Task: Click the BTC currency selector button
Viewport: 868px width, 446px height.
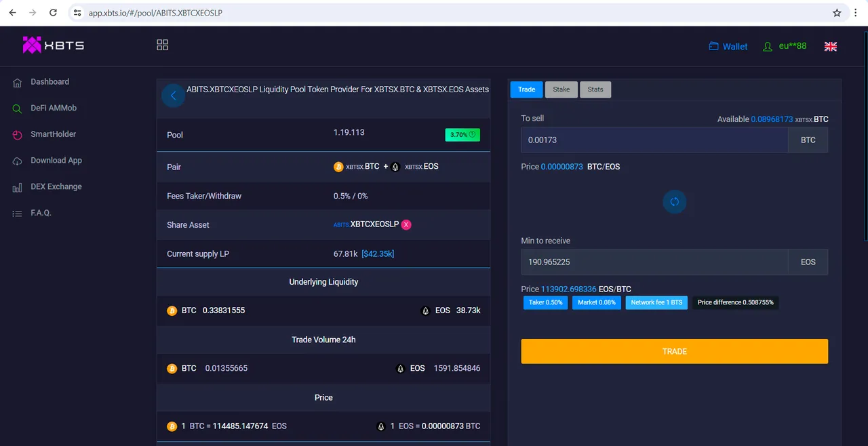Action: [x=808, y=140]
